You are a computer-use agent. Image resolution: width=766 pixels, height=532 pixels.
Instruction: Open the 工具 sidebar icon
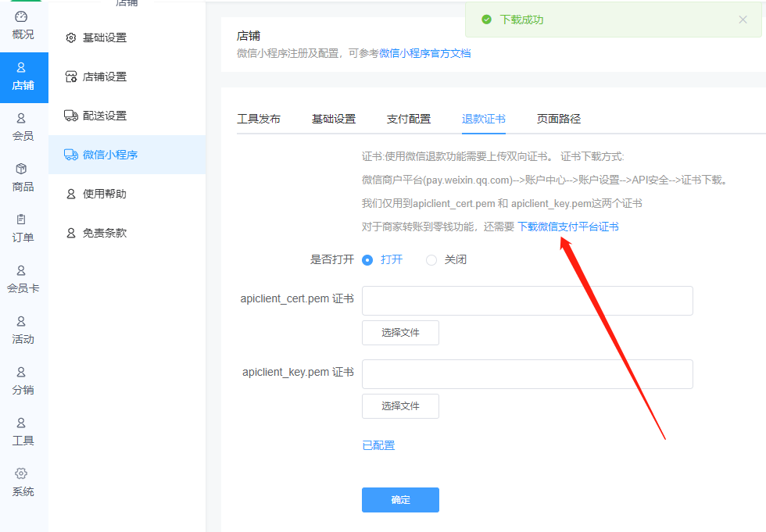(x=21, y=423)
